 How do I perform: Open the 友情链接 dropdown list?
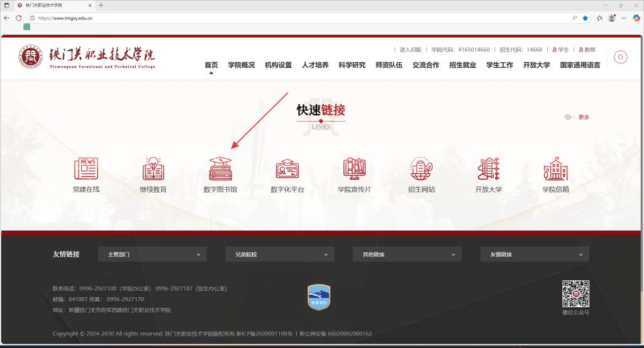(x=535, y=254)
